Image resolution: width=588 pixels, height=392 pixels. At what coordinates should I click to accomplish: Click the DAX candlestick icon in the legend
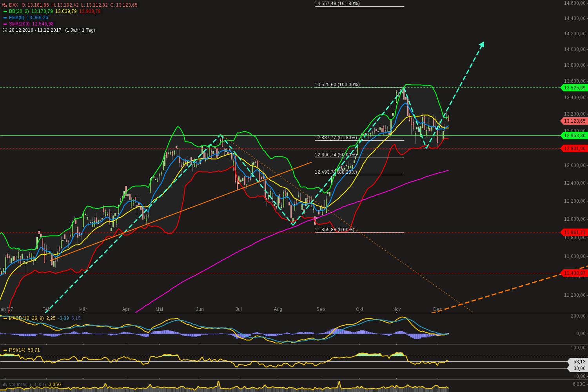5,5
